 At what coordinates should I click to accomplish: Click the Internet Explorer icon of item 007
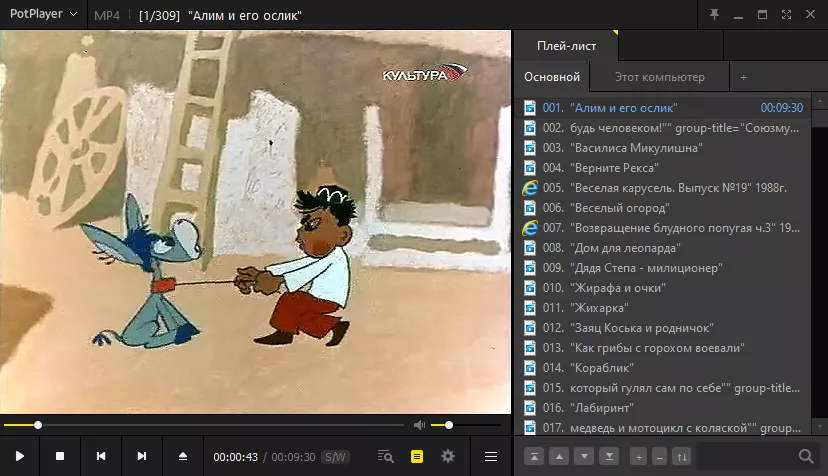pos(530,228)
